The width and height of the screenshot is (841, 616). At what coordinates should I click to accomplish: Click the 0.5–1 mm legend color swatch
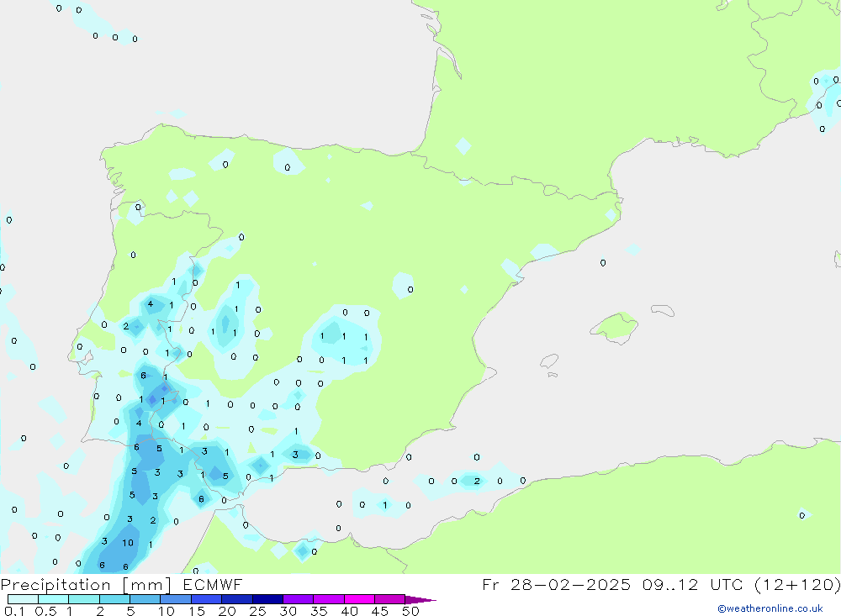coord(53,599)
